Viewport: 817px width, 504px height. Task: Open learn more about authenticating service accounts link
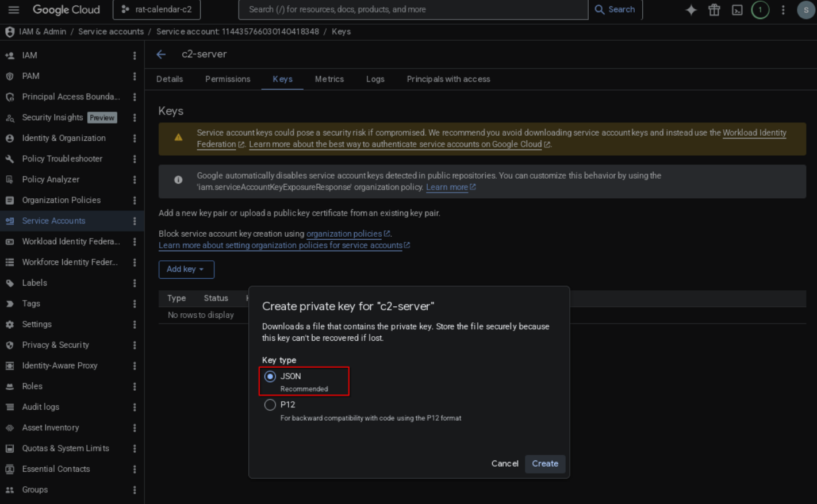395,144
